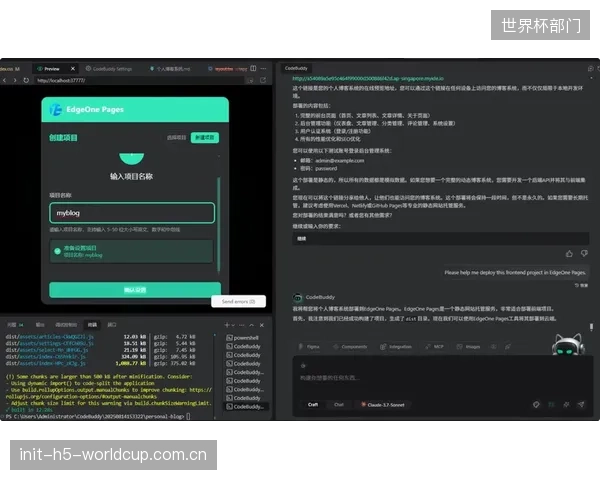The height and width of the screenshot is (480, 600).
Task: Maximize the terminal panel with the chevron
Action: pyautogui.click(x=252, y=325)
